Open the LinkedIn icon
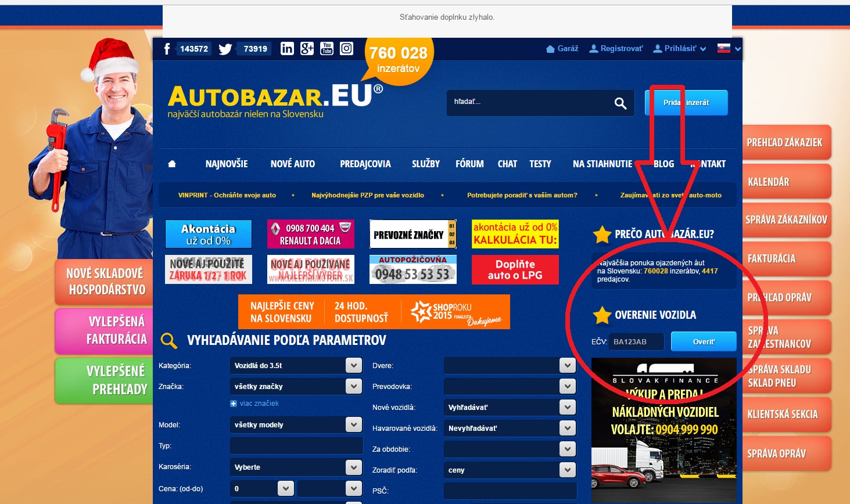Viewport: 850px width, 504px height. click(x=287, y=49)
